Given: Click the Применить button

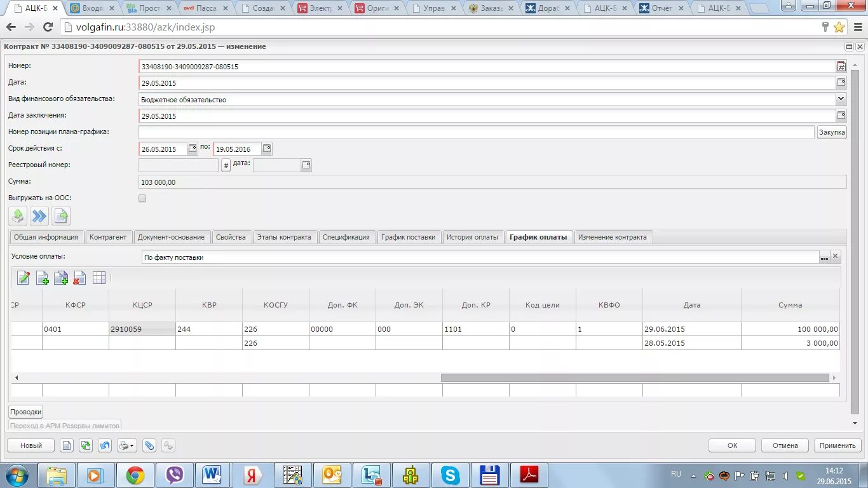Looking at the screenshot, I should coord(839,445).
